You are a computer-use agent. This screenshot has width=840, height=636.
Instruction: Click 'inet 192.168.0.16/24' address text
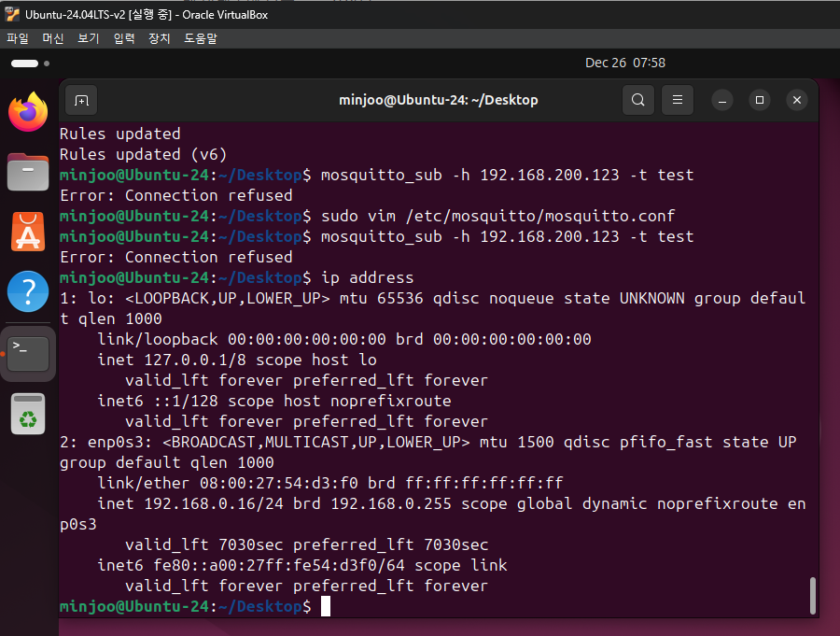click(190, 503)
